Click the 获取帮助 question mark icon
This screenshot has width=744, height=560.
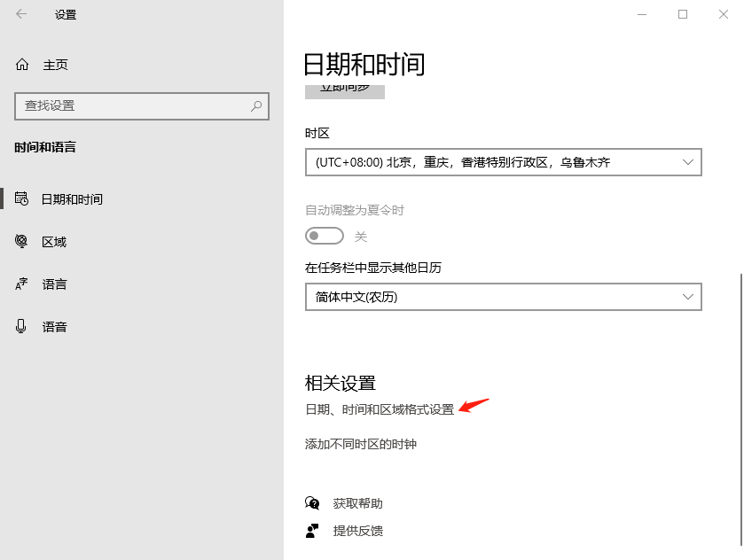pyautogui.click(x=312, y=502)
